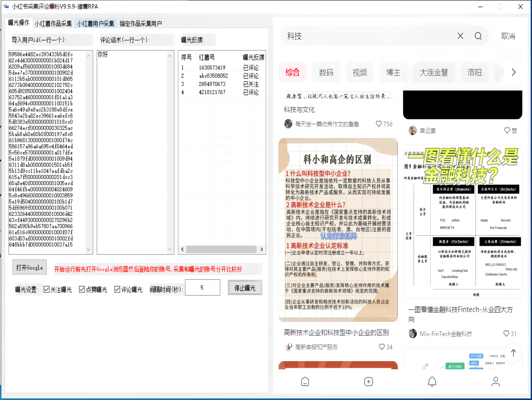Image resolution: width=532 pixels, height=400 pixels.
Task: Clear the 科技 search text with X icon
Action: [x=460, y=36]
